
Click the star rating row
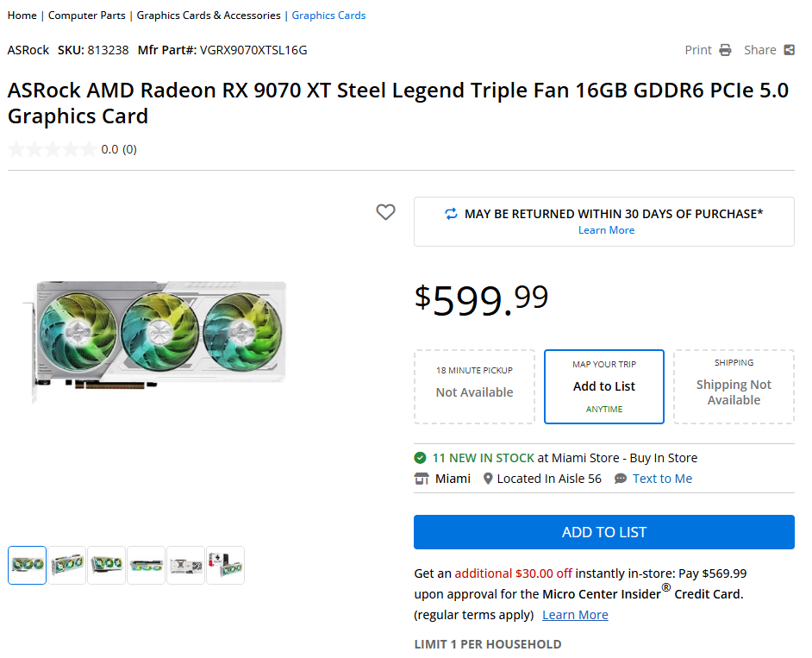pyautogui.click(x=52, y=149)
